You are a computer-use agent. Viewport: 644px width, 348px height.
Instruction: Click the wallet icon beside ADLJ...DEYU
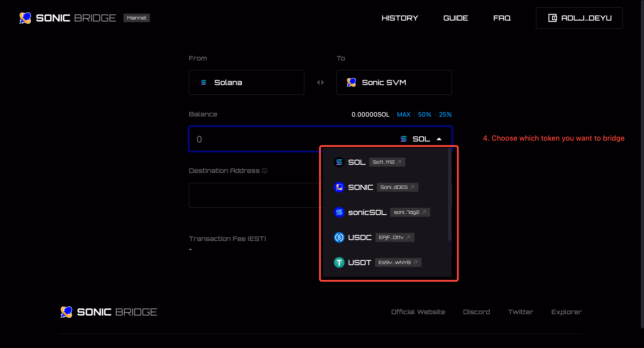click(552, 18)
